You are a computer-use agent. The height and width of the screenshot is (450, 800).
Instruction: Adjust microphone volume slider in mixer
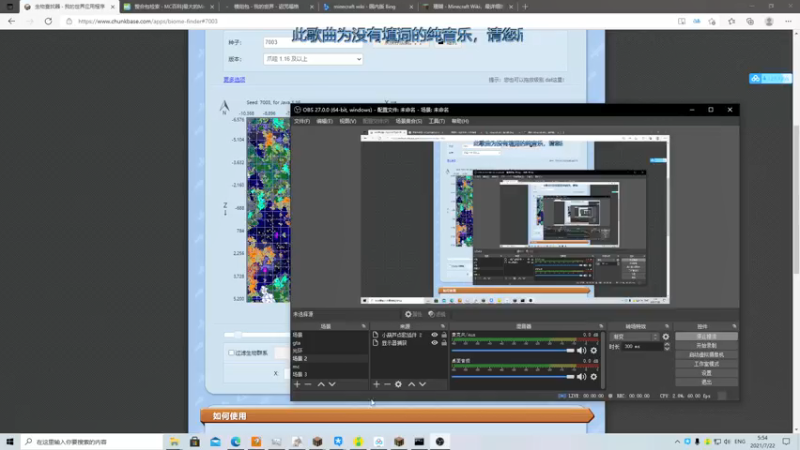513,351
